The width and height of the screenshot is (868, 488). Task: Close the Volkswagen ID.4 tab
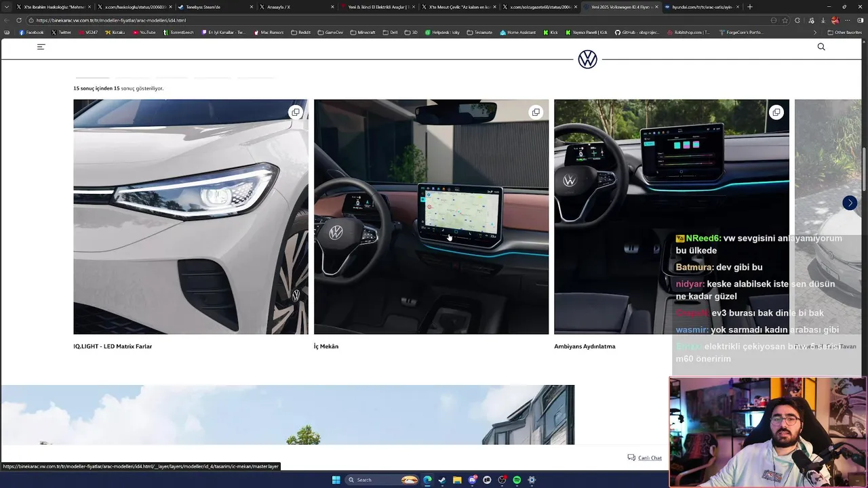click(656, 7)
